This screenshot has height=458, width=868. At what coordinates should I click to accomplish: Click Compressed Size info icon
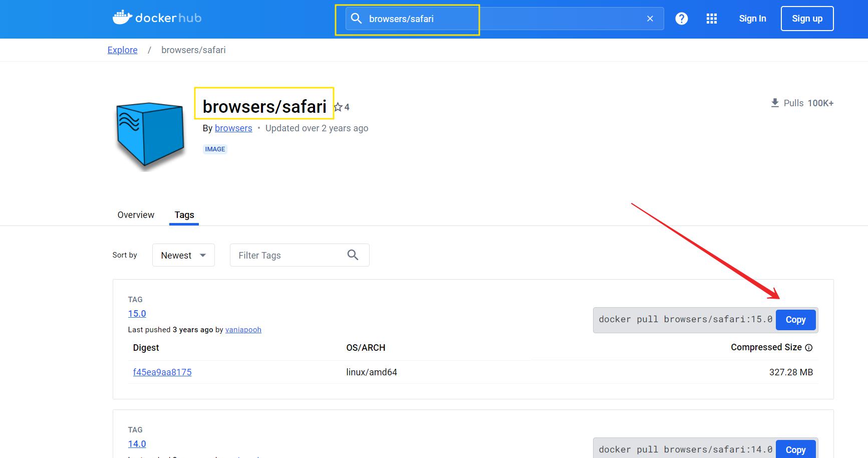(x=808, y=348)
